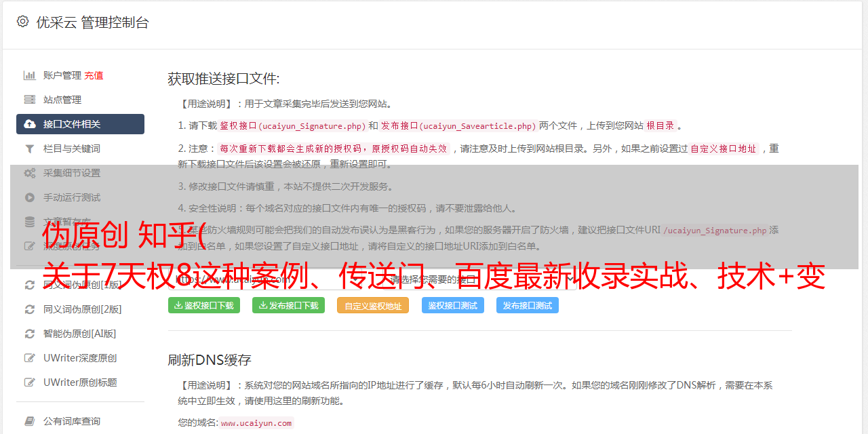Open the 请选择您需要的接口 dropdown
868x434 pixels.
click(x=481, y=279)
